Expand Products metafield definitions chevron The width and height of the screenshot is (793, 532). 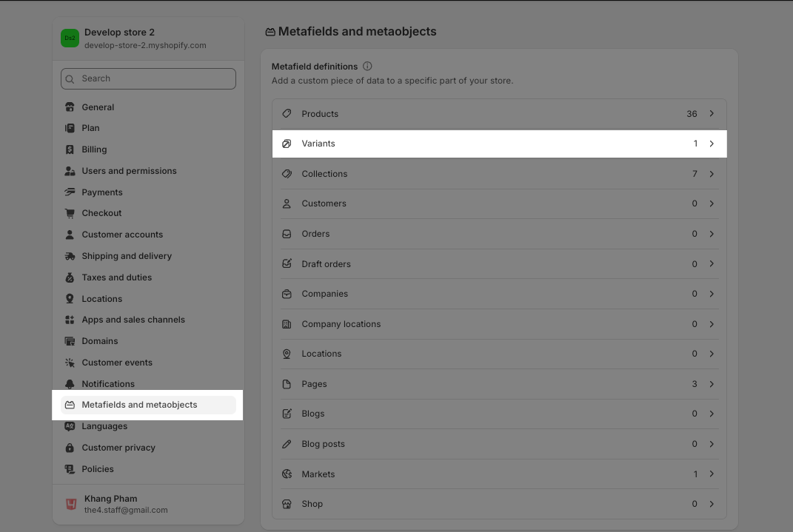[x=712, y=114]
